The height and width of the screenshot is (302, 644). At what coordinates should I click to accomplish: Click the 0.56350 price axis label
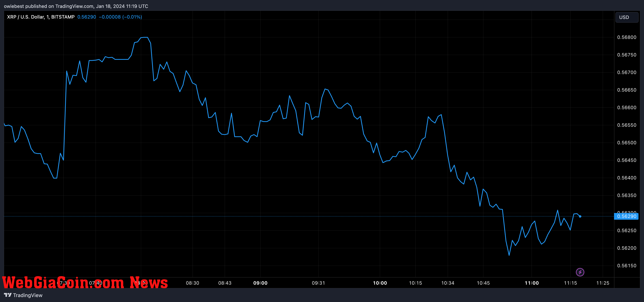pos(627,195)
